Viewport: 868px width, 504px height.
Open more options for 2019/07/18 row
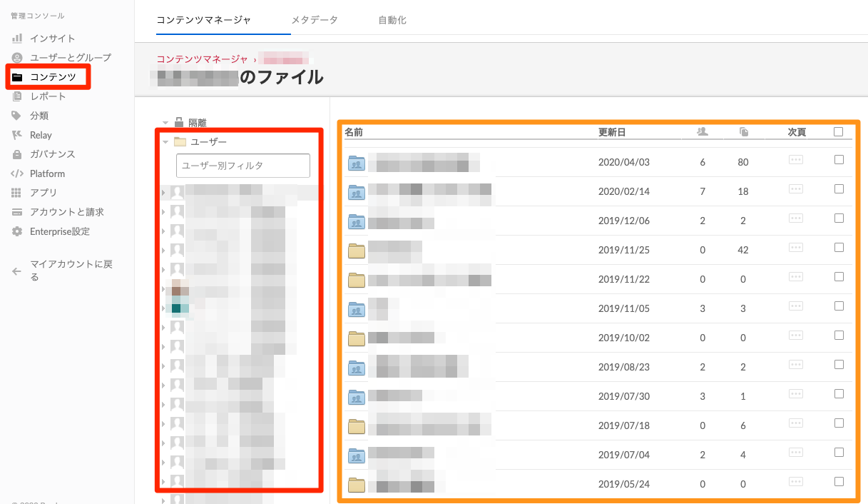[796, 423]
